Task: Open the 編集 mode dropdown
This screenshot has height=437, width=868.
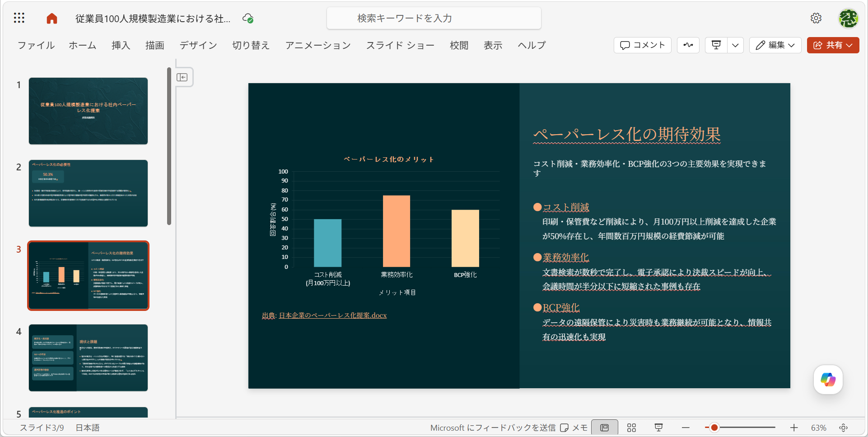Action: [x=775, y=45]
